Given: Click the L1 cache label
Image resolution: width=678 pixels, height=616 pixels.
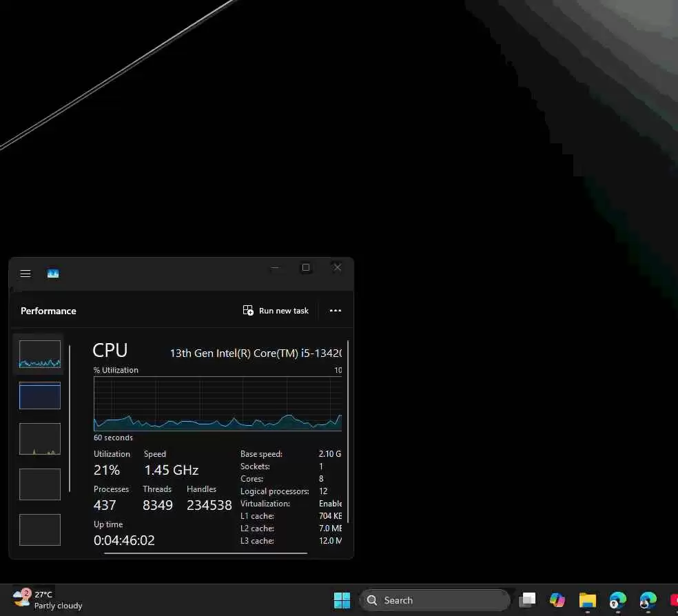Looking at the screenshot, I should click(257, 515).
